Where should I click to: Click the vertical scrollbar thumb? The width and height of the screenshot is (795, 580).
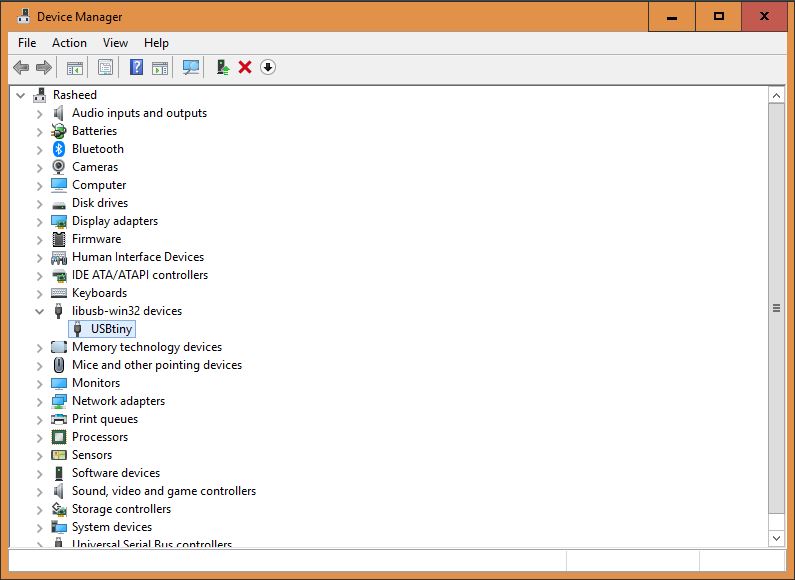click(776, 308)
